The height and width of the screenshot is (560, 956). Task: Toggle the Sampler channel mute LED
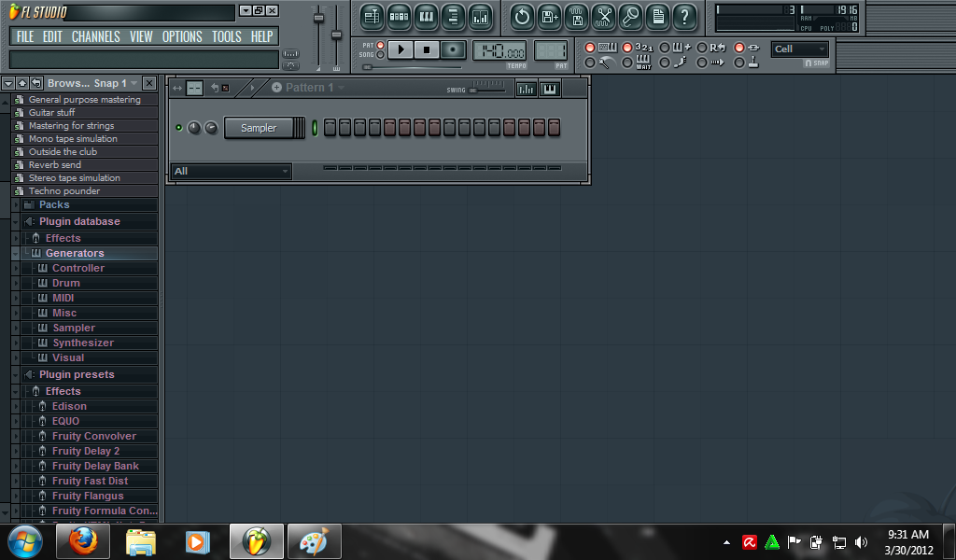pyautogui.click(x=178, y=128)
